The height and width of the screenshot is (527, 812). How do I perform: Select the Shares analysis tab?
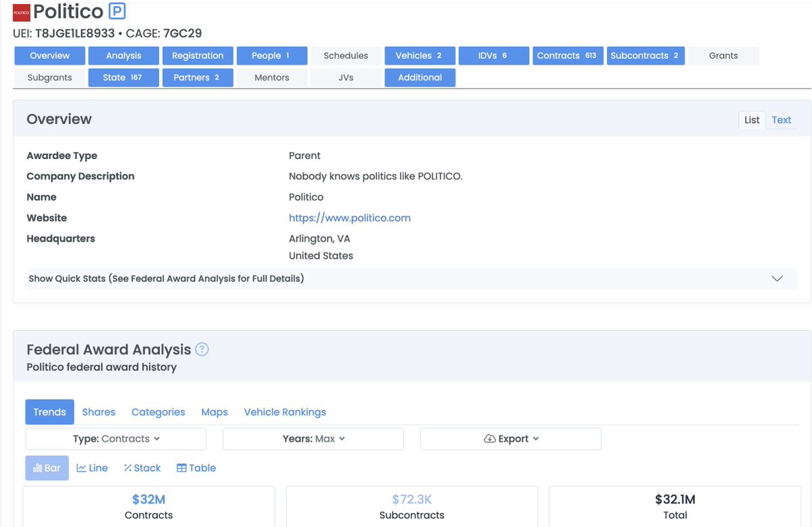(x=99, y=412)
